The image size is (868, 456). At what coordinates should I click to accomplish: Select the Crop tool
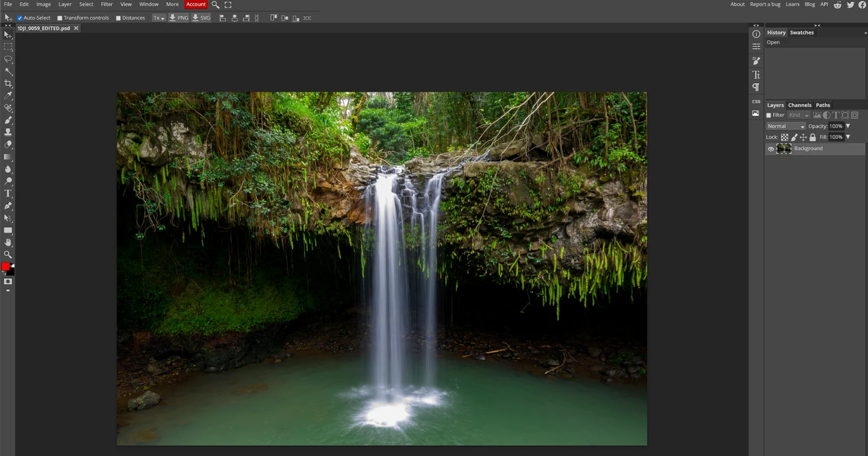(8, 83)
